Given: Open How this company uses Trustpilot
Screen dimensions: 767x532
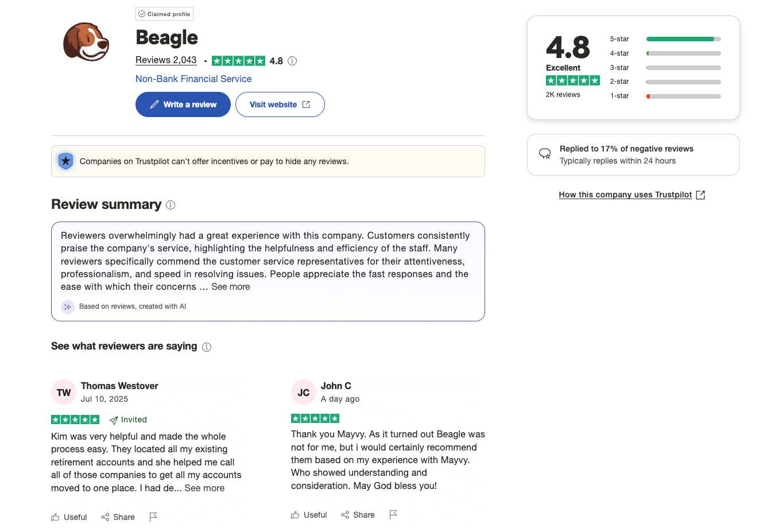Looking at the screenshot, I should pyautogui.click(x=625, y=195).
